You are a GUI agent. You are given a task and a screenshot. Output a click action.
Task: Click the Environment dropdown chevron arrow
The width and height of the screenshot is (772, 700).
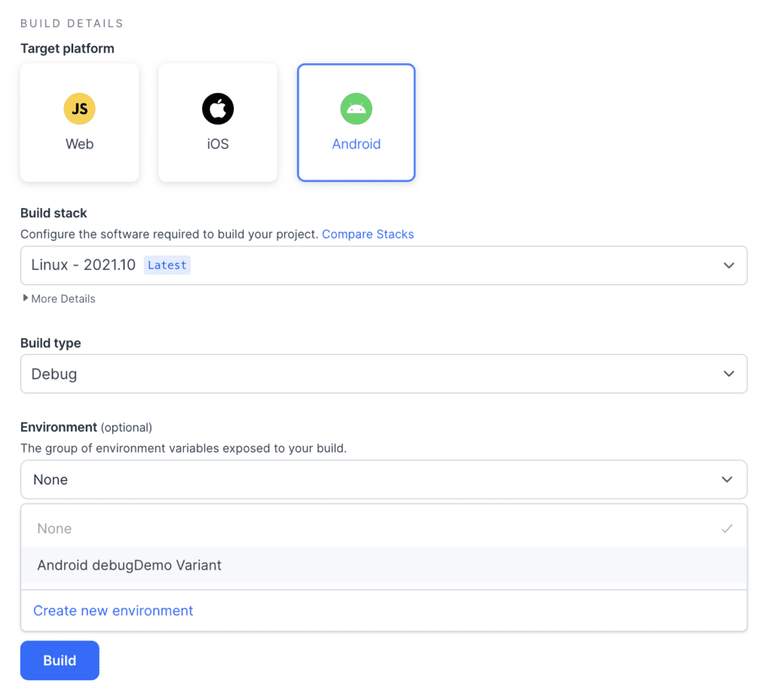click(x=727, y=480)
